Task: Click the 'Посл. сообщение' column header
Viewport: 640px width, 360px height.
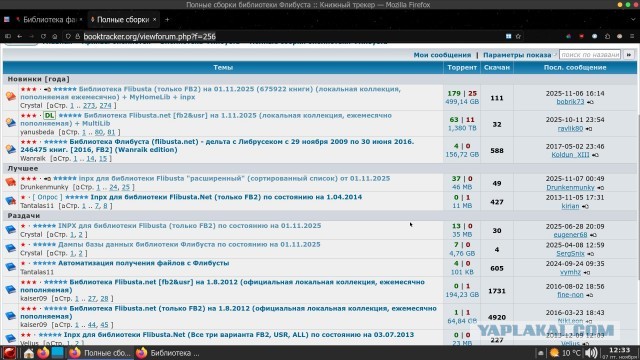Action: pos(575,67)
